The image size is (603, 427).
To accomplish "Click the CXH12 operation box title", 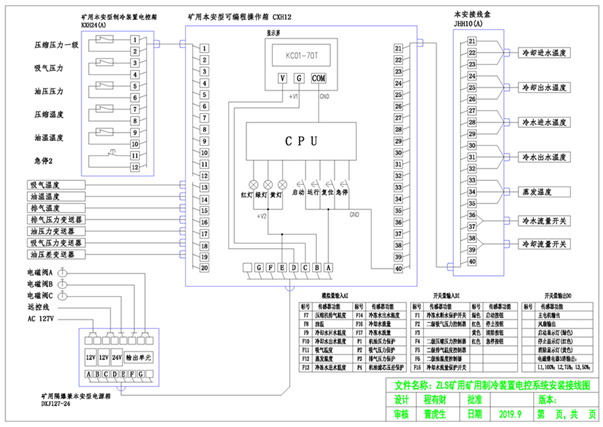I will 240,17.
